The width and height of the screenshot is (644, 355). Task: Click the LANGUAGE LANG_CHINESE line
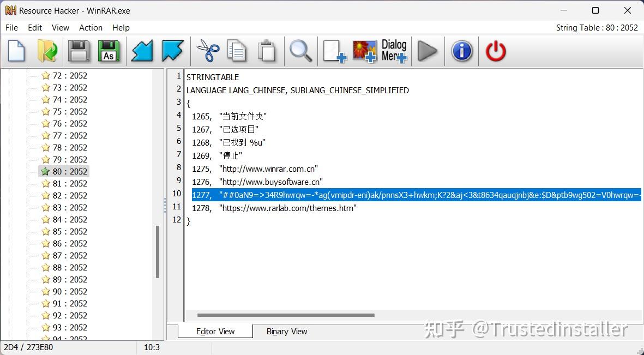pos(297,91)
